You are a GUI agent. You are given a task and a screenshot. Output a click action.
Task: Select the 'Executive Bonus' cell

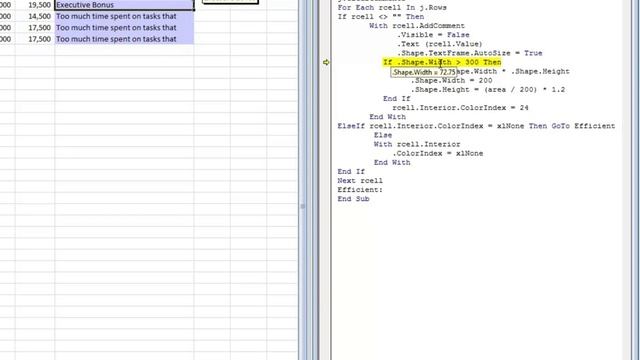point(124,5)
